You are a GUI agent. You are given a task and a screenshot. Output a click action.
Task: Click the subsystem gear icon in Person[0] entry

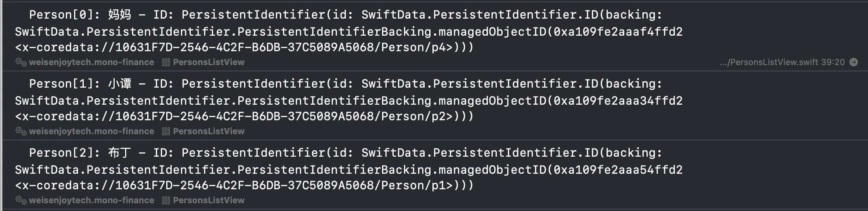click(21, 62)
